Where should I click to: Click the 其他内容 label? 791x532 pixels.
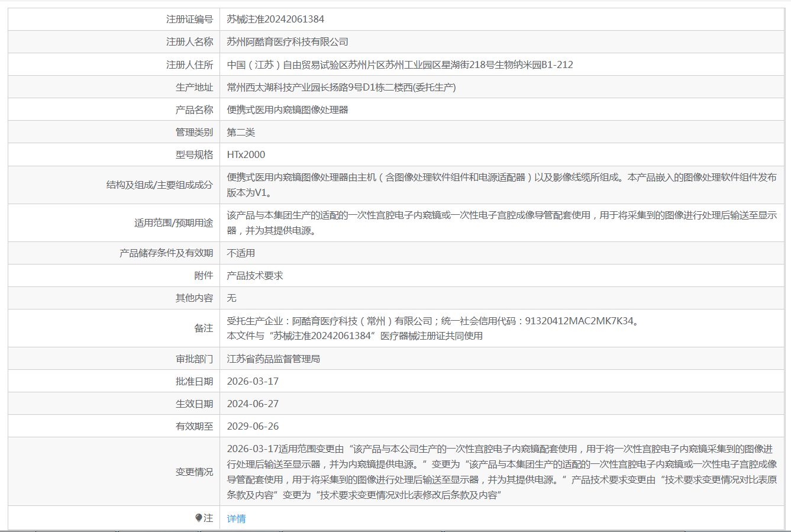pyautogui.click(x=194, y=298)
